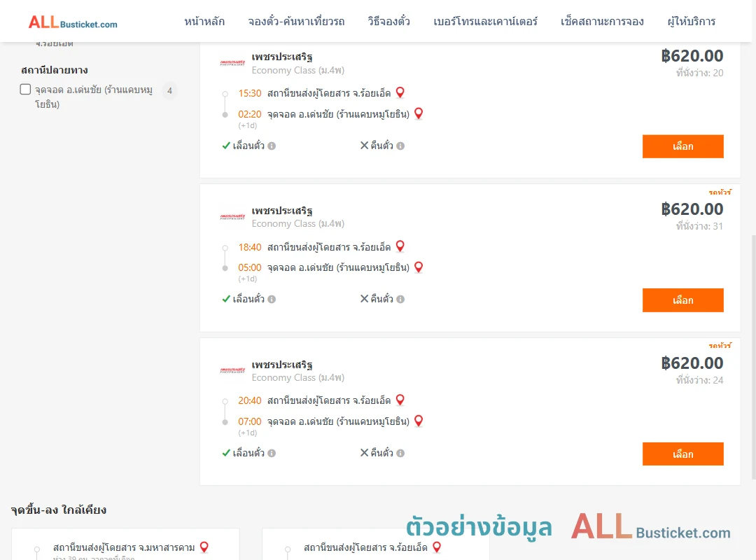Screen dimensions: 756x560
Task: Click operator logo on the 15:30 trip card
Action: pos(232,63)
